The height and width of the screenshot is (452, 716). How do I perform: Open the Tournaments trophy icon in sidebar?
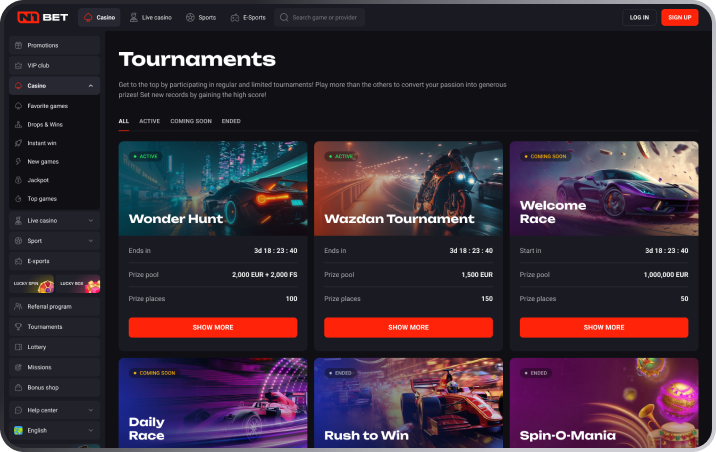18,326
